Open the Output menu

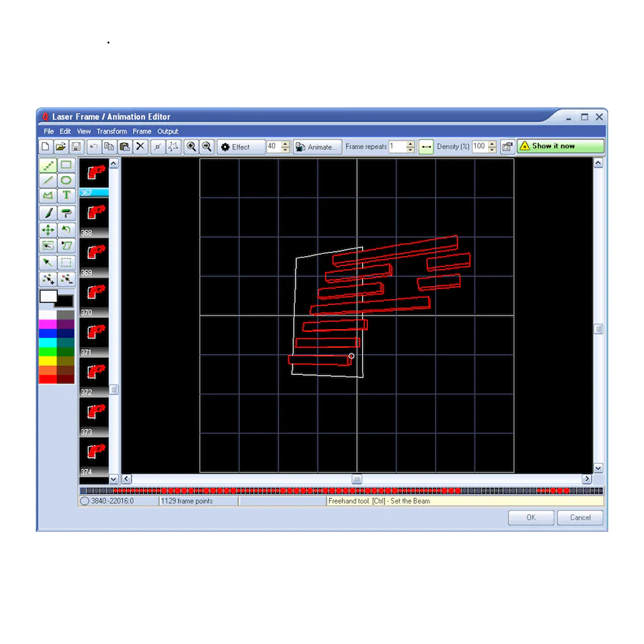(x=167, y=132)
